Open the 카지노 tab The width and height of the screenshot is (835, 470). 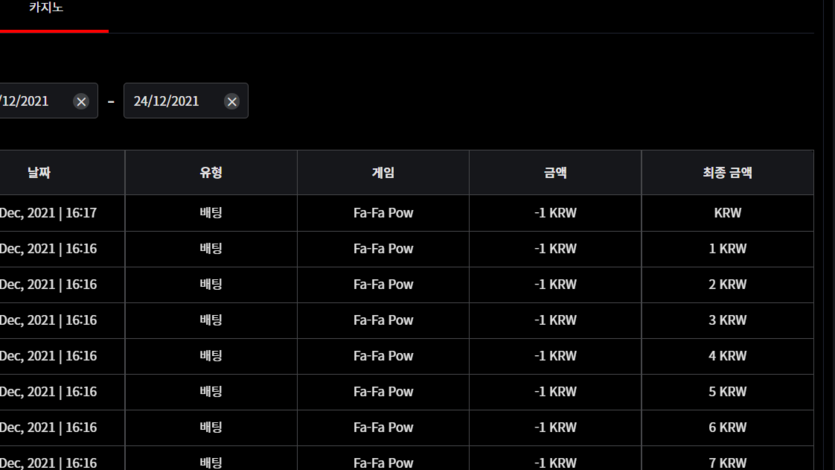[46, 7]
